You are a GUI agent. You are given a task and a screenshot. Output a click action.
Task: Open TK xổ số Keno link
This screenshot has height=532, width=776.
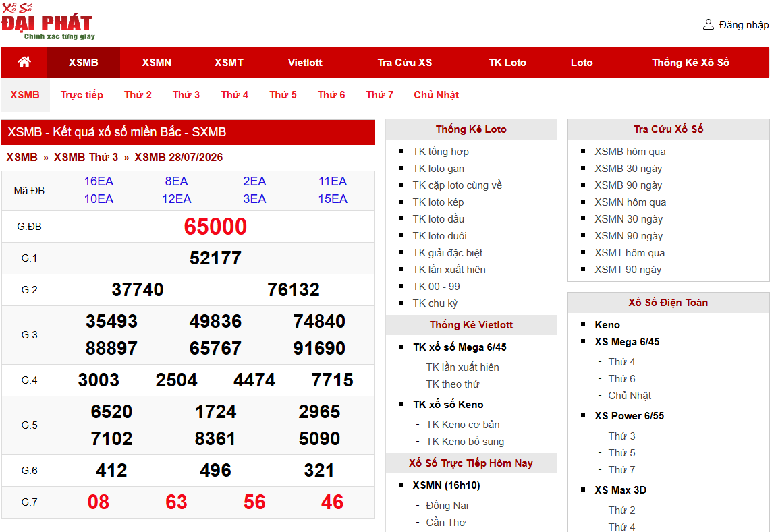pos(448,405)
